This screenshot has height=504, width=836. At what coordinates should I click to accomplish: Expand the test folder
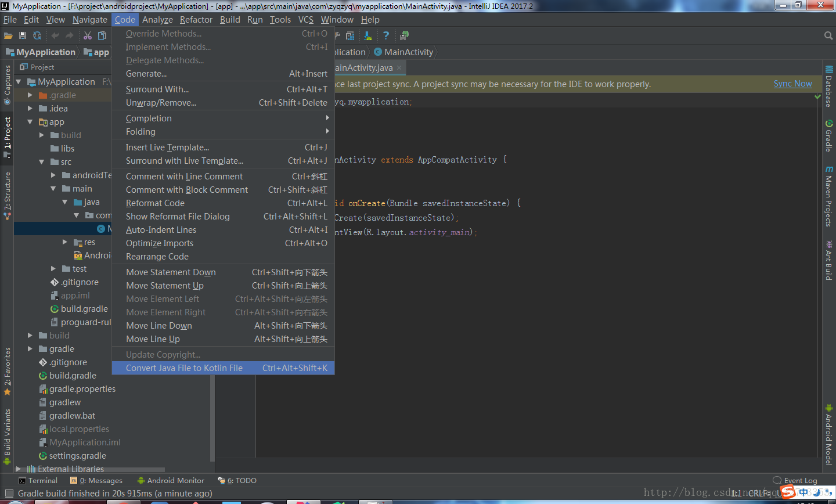click(x=53, y=269)
